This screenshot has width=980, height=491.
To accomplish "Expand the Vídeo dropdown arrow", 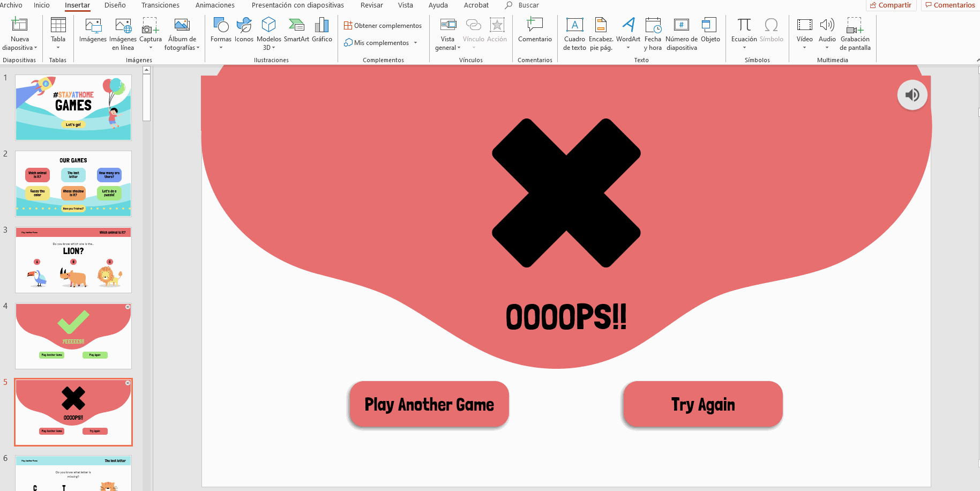I will [804, 48].
